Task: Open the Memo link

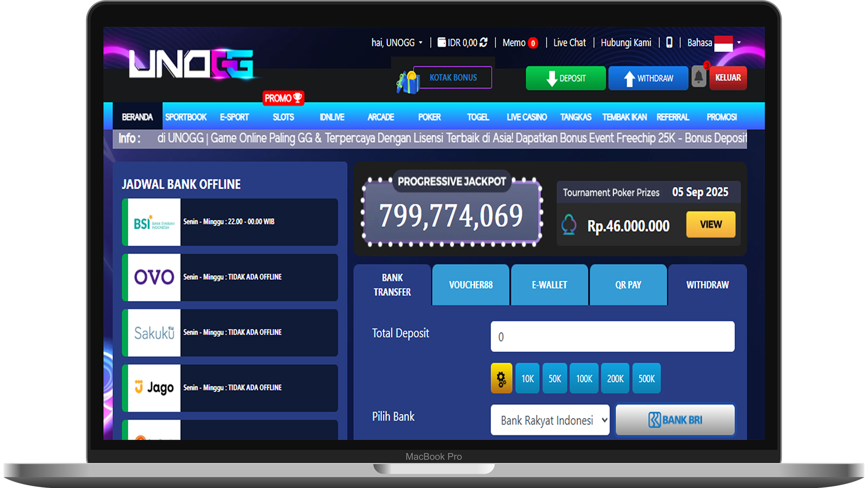Action: pos(514,42)
